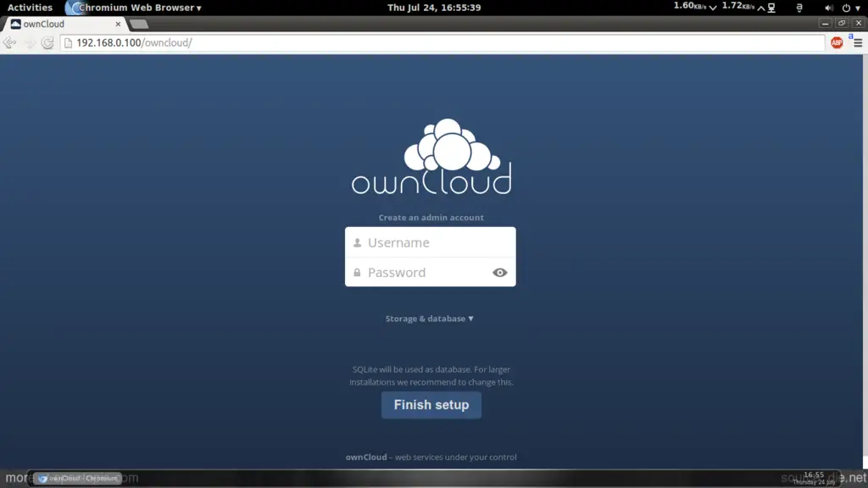Image resolution: width=868 pixels, height=488 pixels.
Task: Click the upload speed indicator 1.72 KB/s
Action: [x=743, y=7]
